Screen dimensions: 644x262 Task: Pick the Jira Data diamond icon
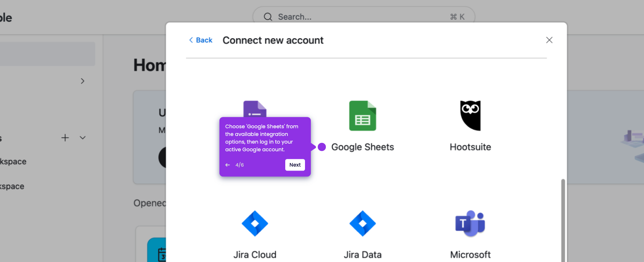(x=362, y=223)
